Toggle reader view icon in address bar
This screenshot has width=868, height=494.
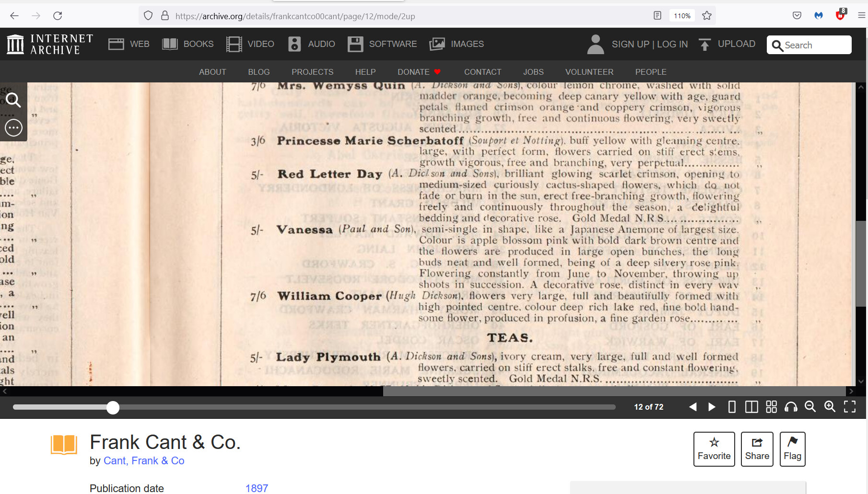pos(657,16)
